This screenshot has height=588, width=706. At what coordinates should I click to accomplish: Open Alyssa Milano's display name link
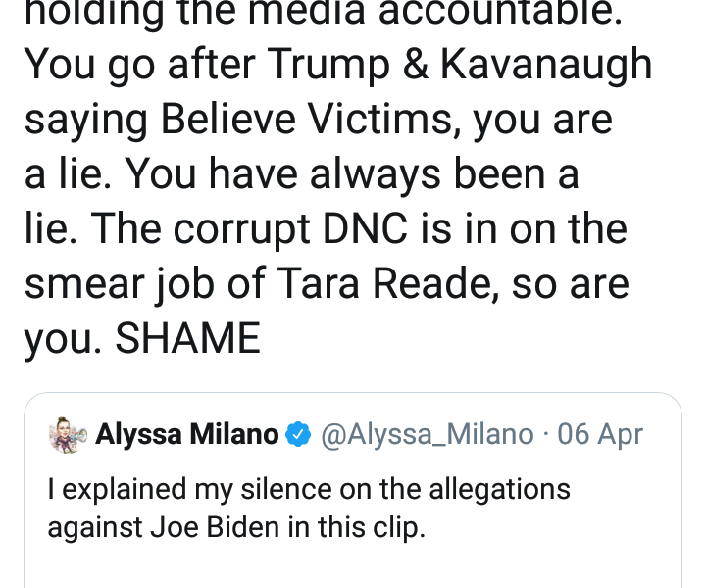(x=186, y=434)
